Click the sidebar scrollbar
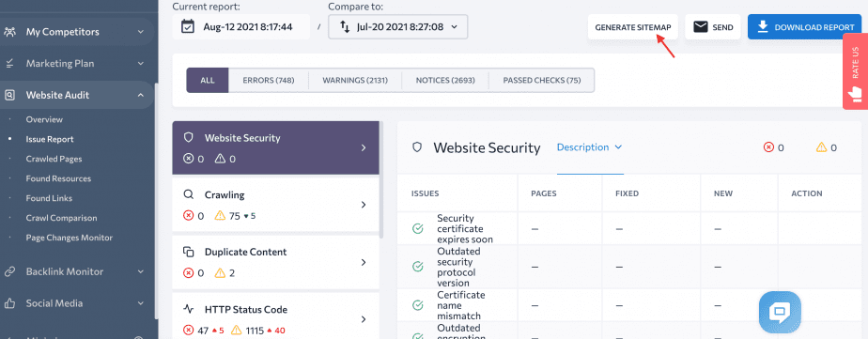The image size is (868, 339). pyautogui.click(x=156, y=202)
